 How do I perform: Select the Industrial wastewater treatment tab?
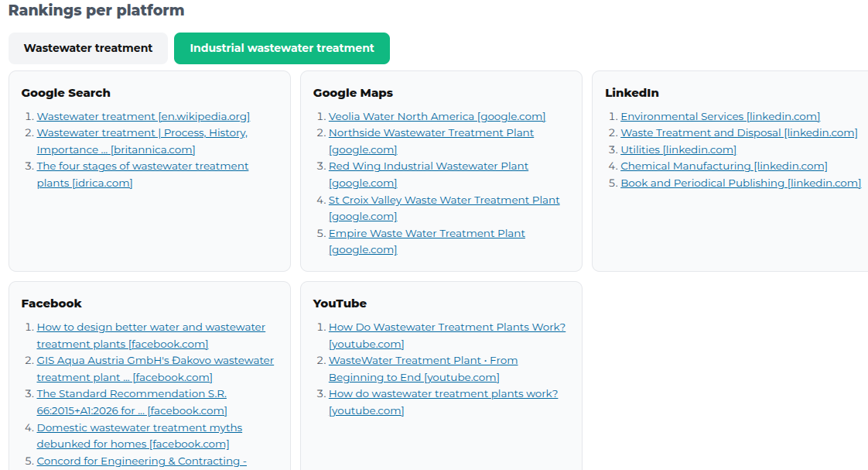(282, 48)
